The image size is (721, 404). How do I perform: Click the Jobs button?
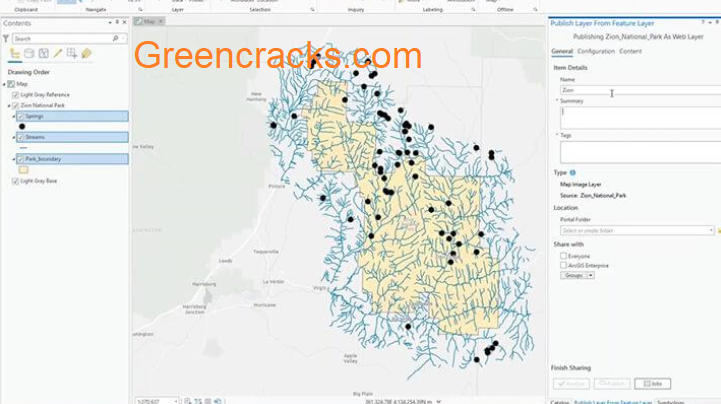(652, 384)
